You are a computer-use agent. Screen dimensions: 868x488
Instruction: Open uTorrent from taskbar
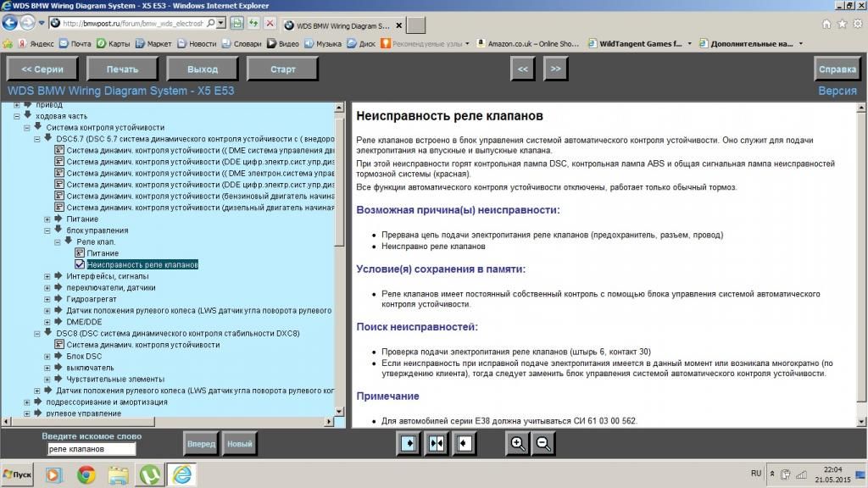pyautogui.click(x=149, y=474)
